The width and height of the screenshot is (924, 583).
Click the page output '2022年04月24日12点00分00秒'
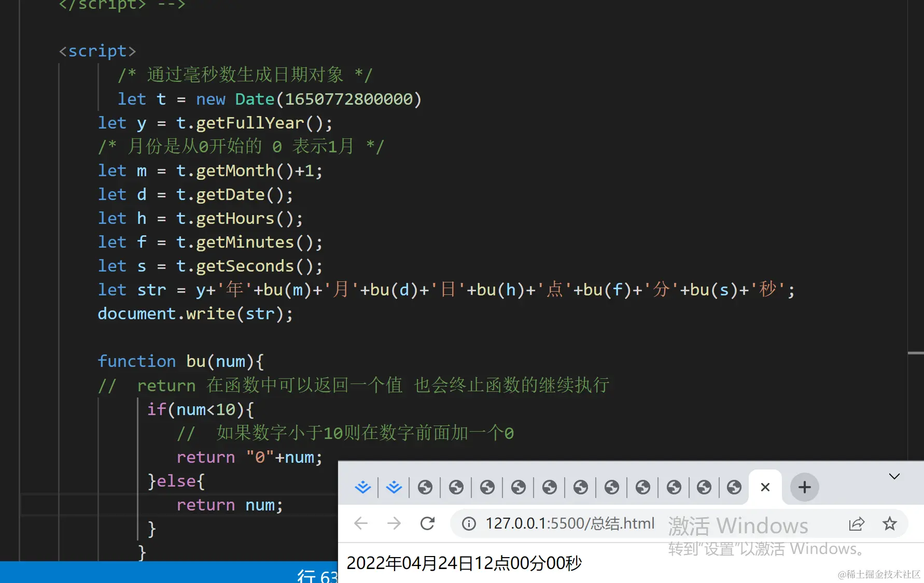464,563
